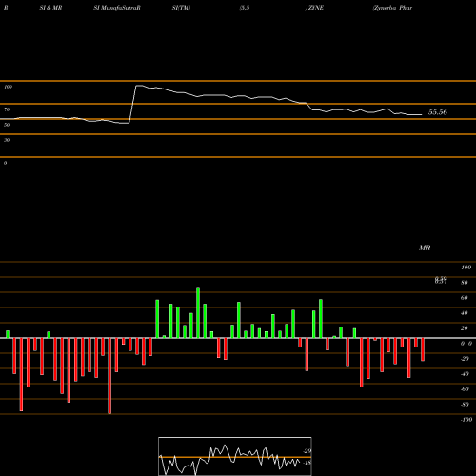Click the last red bar at histogram's right end
The image size is (476, 476).
[x=423, y=349]
